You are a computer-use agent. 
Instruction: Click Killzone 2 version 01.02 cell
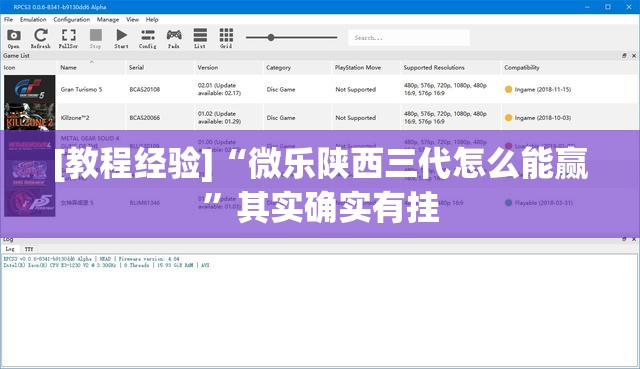pyautogui.click(x=219, y=118)
